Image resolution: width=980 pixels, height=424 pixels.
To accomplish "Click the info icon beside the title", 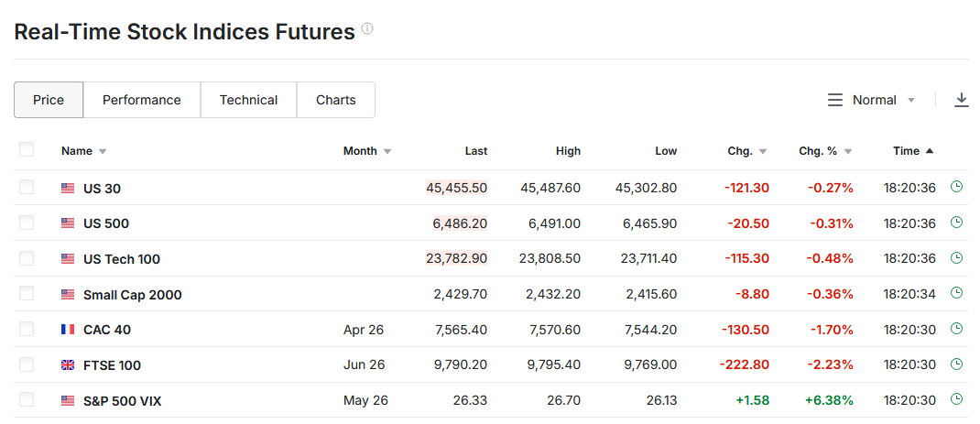I will (367, 29).
